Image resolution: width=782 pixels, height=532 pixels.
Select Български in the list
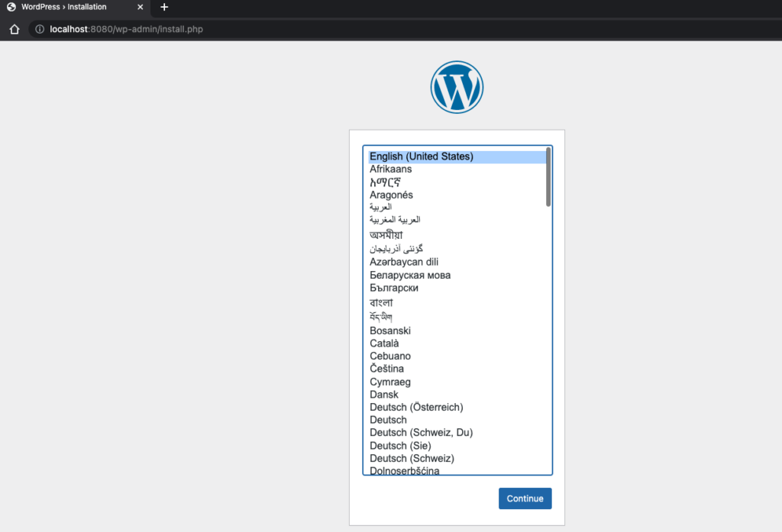[457, 288]
